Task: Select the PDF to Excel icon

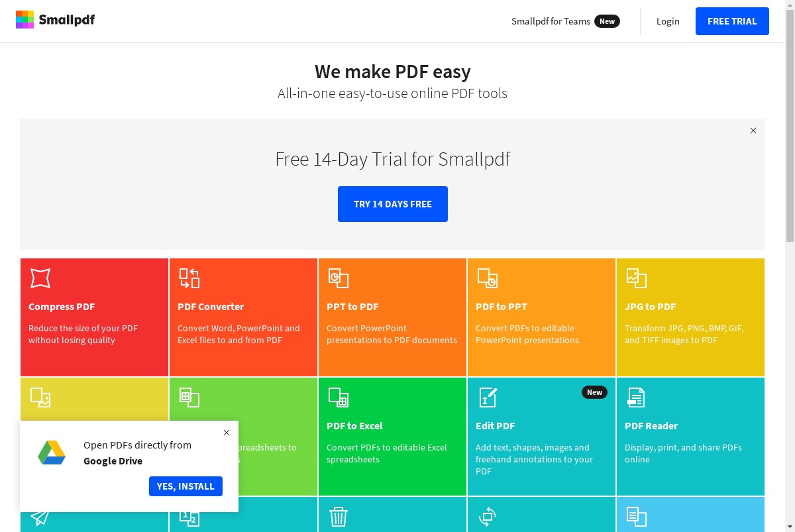Action: coord(339,398)
